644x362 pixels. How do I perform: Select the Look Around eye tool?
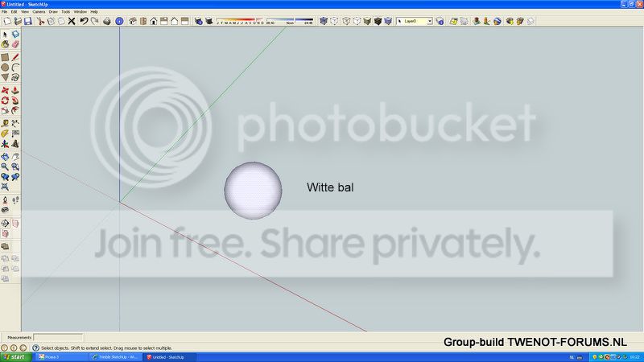[5, 210]
